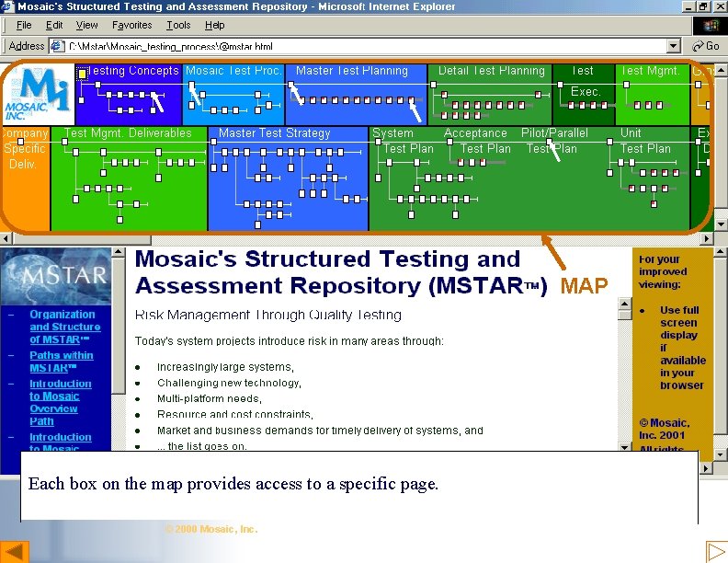This screenshot has height=563, width=728.
Task: Go to next slide with right arrow
Action: click(x=716, y=551)
